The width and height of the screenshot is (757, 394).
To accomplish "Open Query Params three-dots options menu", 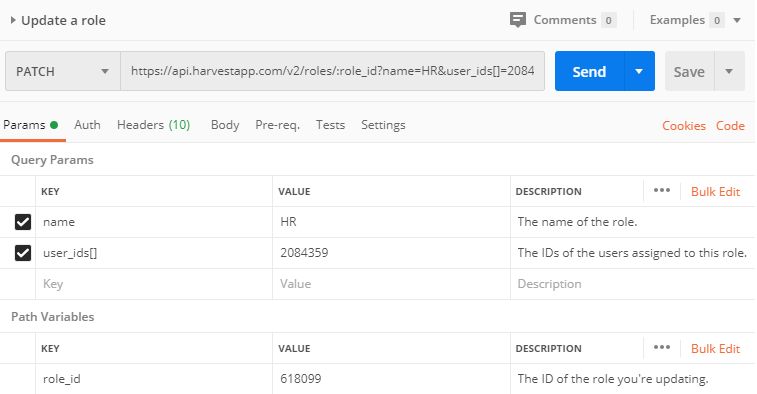I will click(661, 190).
